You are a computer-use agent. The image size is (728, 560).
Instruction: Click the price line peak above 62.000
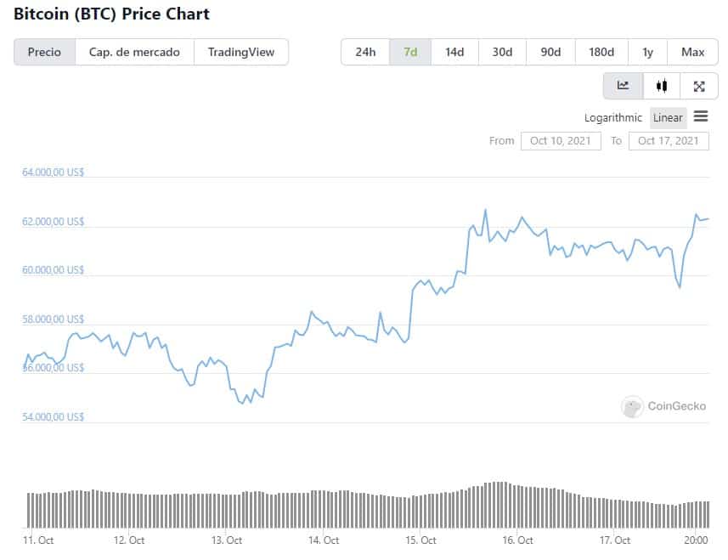tap(486, 210)
